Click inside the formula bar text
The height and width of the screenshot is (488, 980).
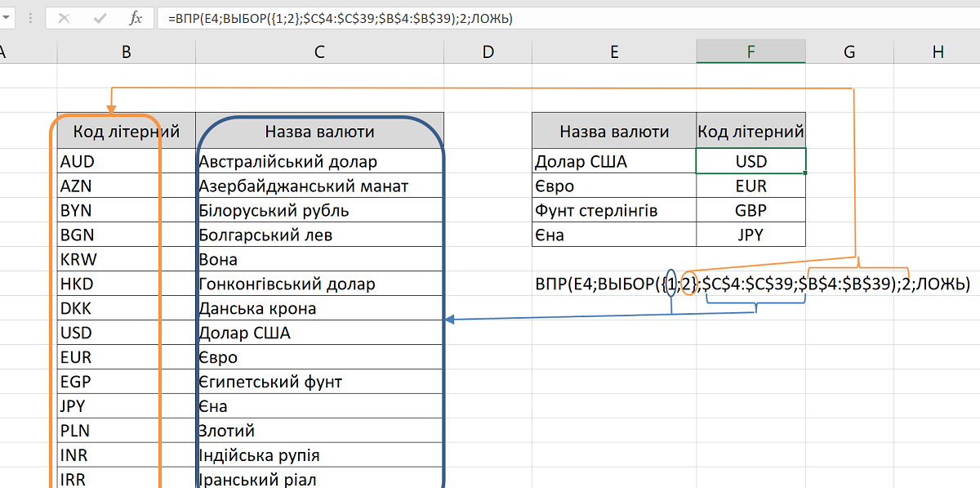click(x=568, y=18)
